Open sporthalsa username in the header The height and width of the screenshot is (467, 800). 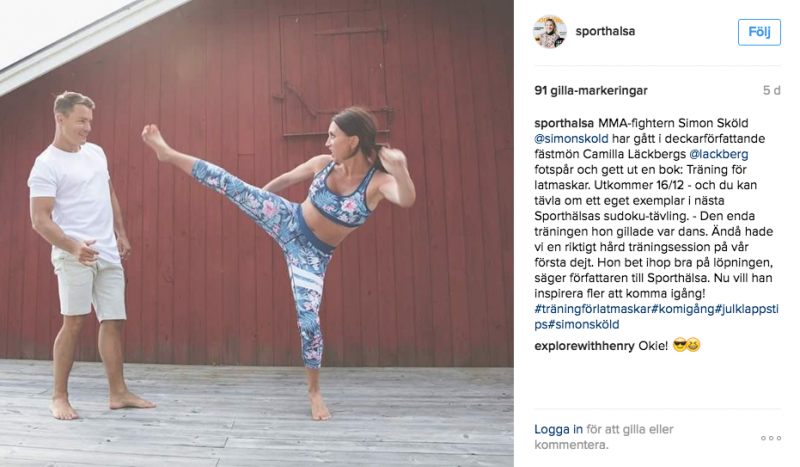click(x=605, y=31)
